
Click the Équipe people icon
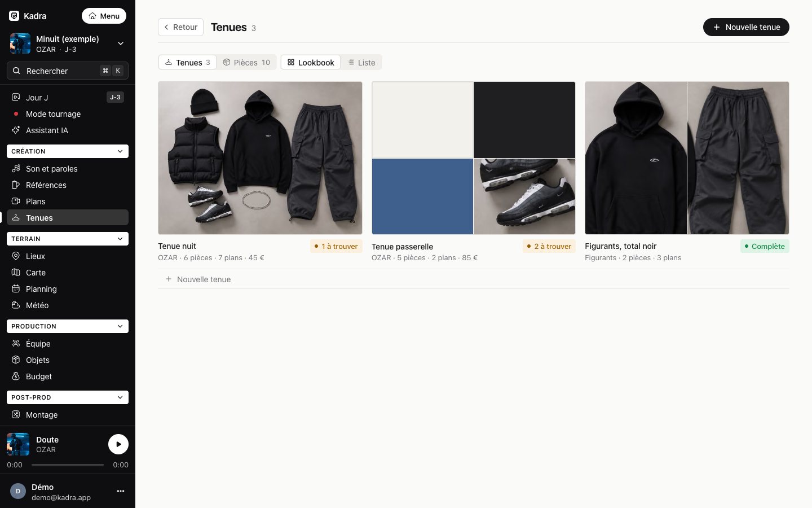[16, 343]
